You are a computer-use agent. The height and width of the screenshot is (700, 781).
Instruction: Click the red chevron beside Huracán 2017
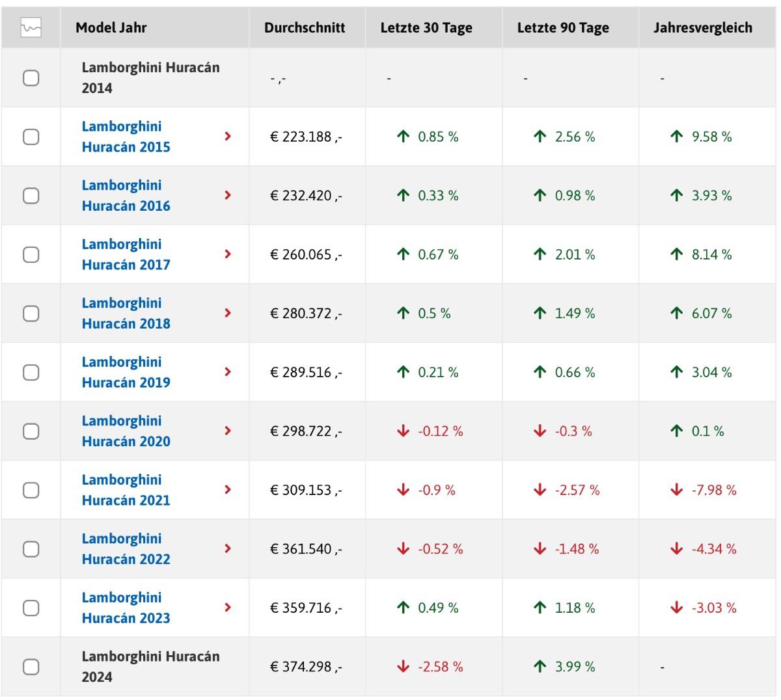[x=228, y=254]
